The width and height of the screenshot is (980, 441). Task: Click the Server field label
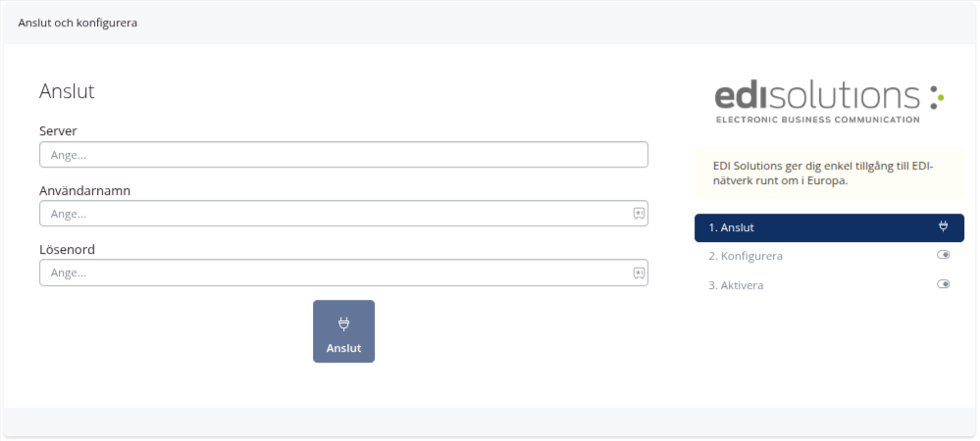58,130
